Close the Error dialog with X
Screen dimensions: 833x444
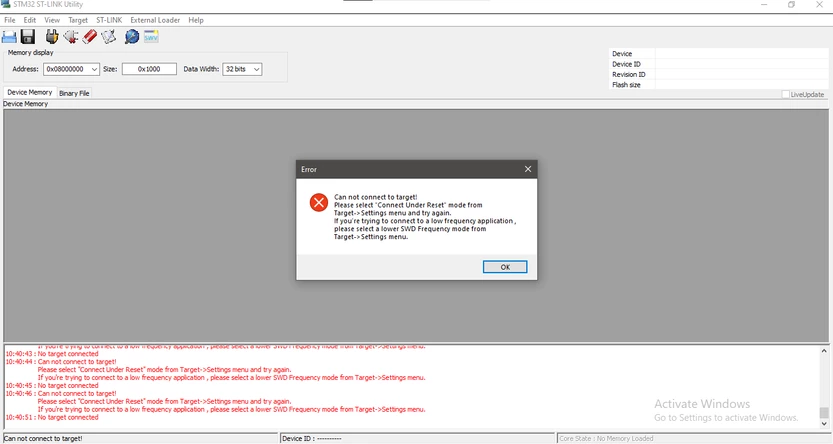[528, 169]
